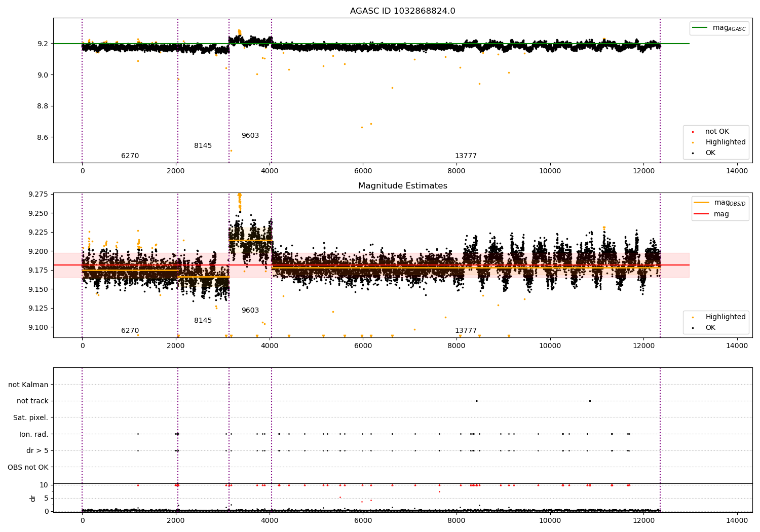Click the orange mag OBSID legend line sample
760x532 pixels.
(702, 203)
